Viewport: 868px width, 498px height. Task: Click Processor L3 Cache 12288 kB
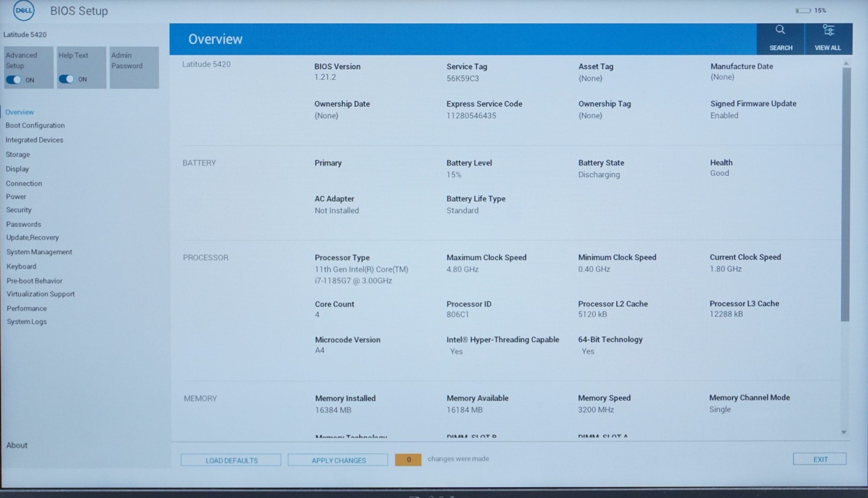click(726, 314)
